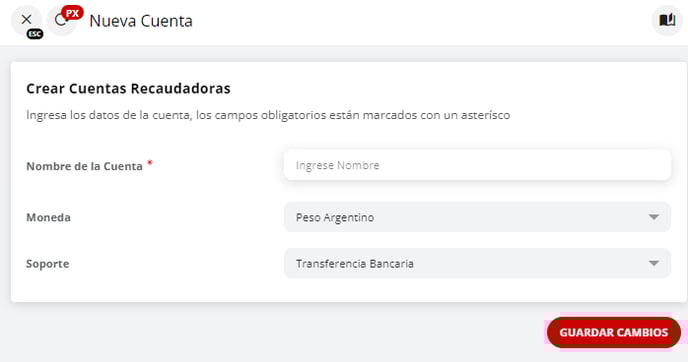This screenshot has height=362, width=688.
Task: Click the Soporte field label
Action: click(48, 264)
